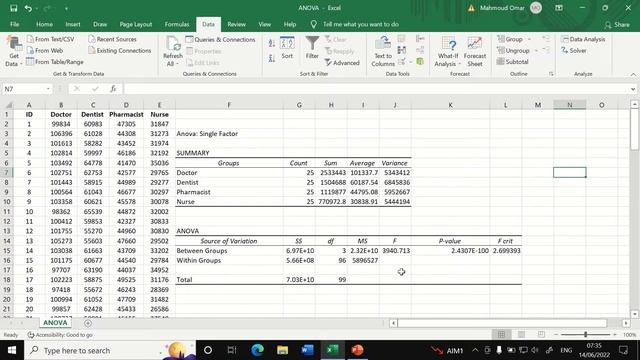Save the workbook with the Save icon

[13, 8]
